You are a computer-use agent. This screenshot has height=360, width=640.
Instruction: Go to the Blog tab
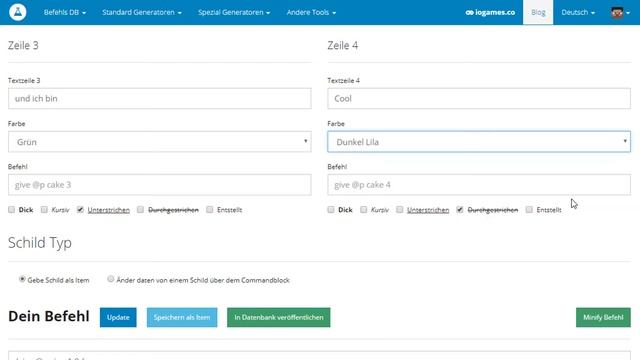[538, 12]
